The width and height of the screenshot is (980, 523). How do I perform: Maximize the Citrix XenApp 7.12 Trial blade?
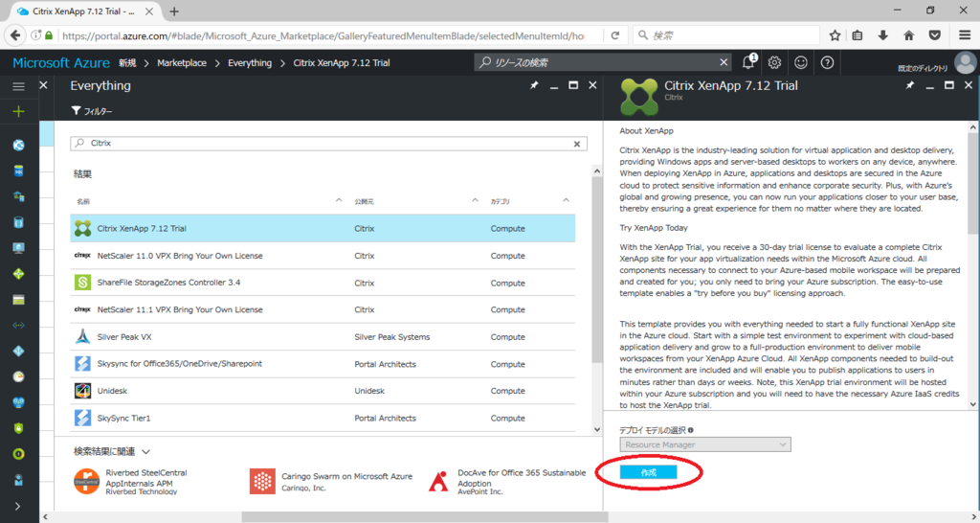pyautogui.click(x=949, y=85)
